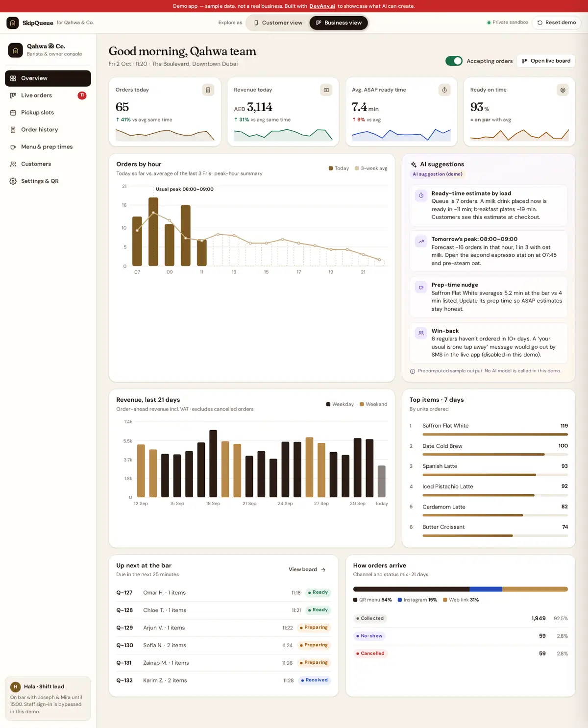Click the blue Instagram segment of channel bar
588x728 pixels.
click(x=486, y=589)
